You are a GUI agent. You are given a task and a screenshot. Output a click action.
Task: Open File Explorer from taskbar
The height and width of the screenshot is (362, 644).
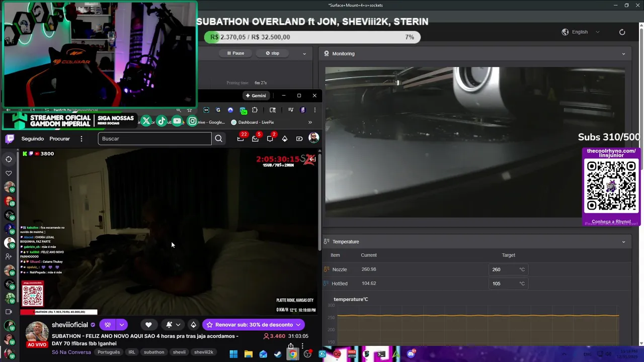[249, 354]
